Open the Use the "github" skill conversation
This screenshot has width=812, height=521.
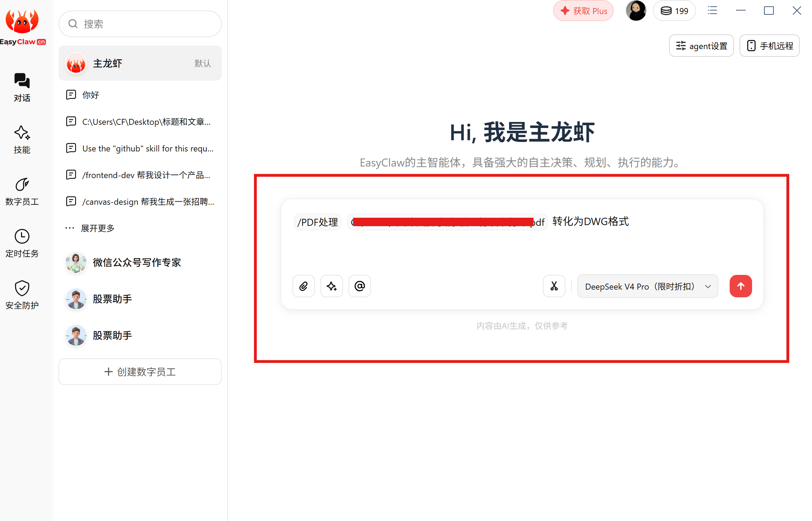[x=140, y=148]
